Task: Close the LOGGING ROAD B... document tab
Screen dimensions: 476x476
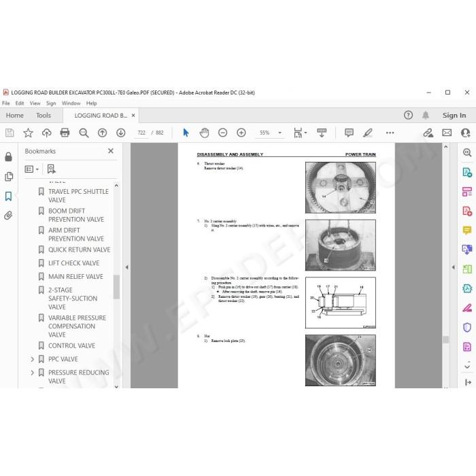Action: click(133, 116)
